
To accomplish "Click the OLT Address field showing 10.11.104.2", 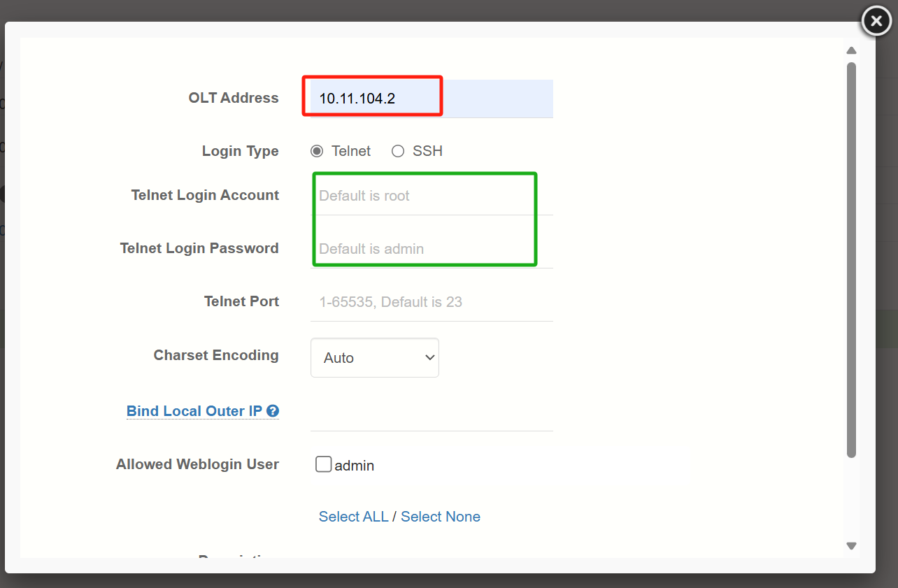I will click(x=371, y=98).
